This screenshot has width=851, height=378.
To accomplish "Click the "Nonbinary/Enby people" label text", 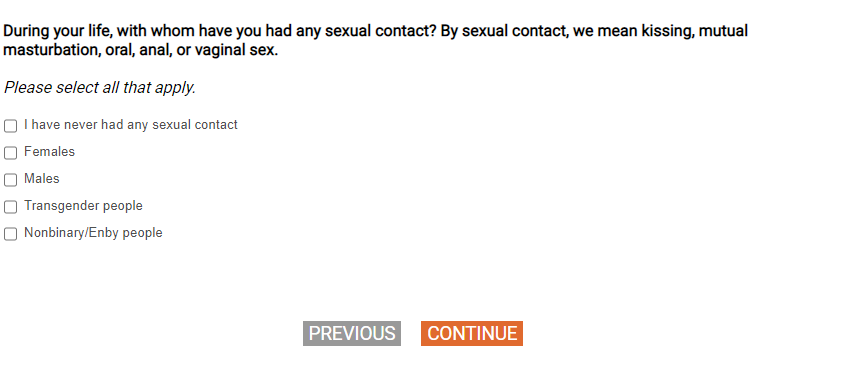I will coord(93,233).
